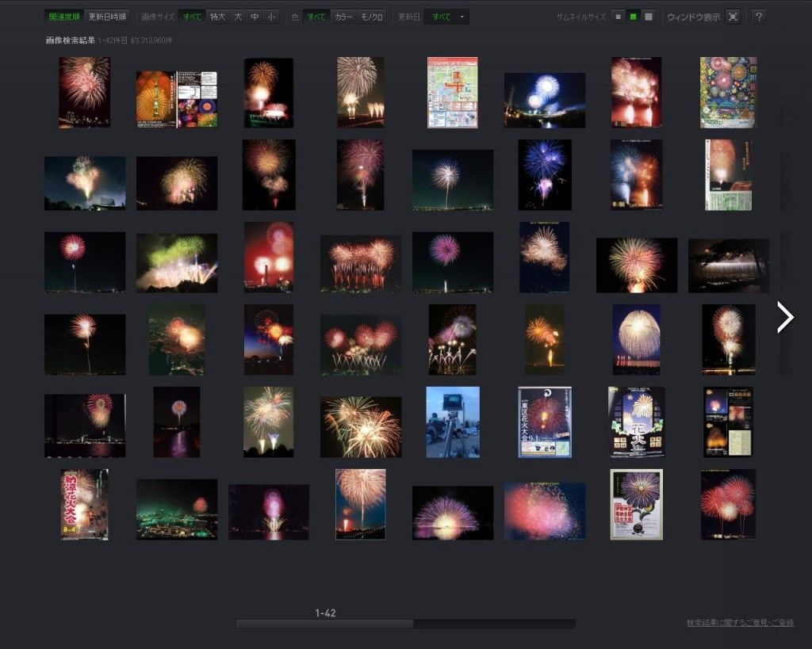
Task: Filter image size to 特大
Action: point(218,17)
